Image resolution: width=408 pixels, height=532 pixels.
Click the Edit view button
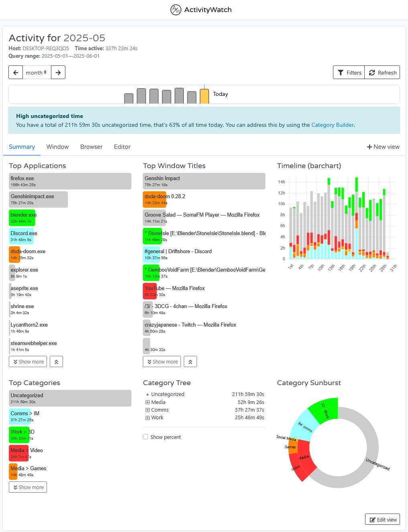pyautogui.click(x=382, y=519)
